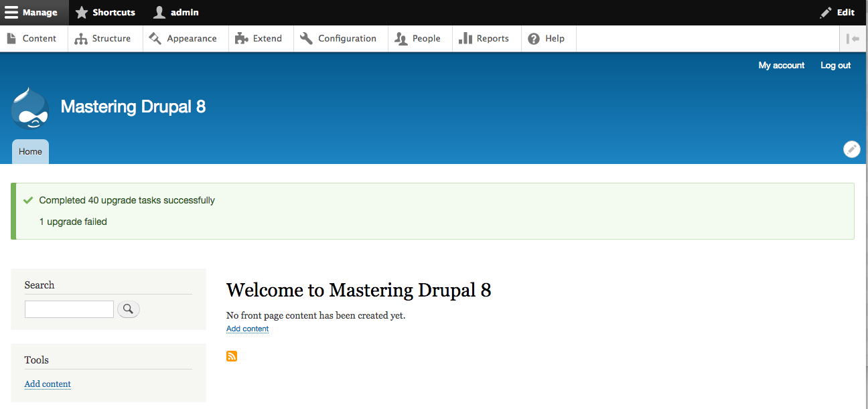Focus the Search input field
This screenshot has width=868, height=409.
point(69,309)
